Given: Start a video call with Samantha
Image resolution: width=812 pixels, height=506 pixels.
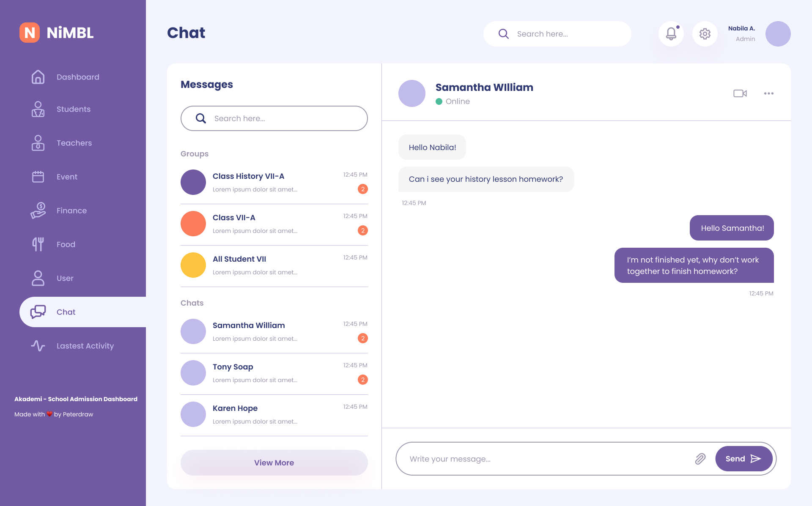Looking at the screenshot, I should pyautogui.click(x=740, y=93).
